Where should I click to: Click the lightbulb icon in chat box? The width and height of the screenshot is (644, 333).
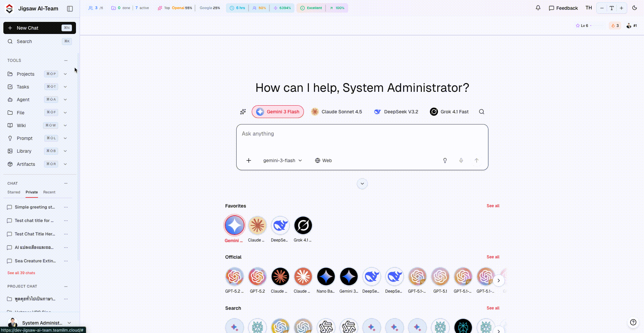445,160
